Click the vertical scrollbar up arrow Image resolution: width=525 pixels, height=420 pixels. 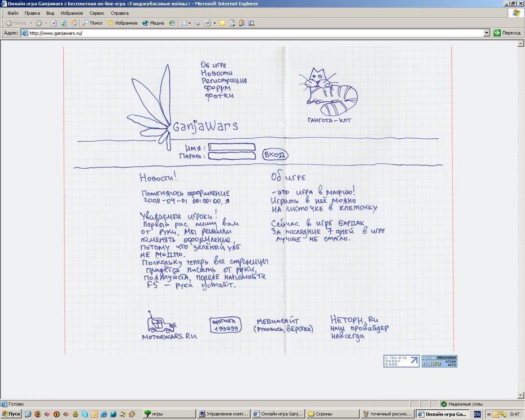pos(520,43)
